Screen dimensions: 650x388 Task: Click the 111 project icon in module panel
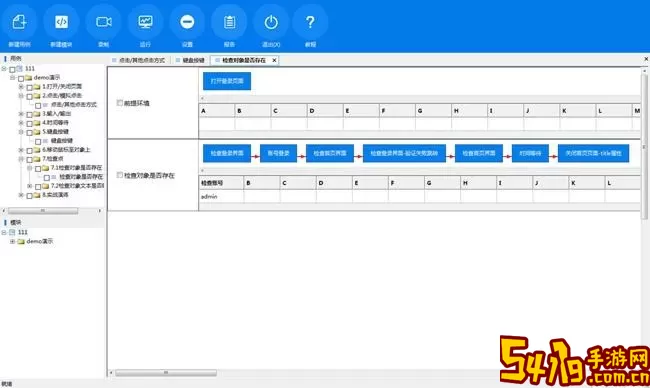pos(12,232)
